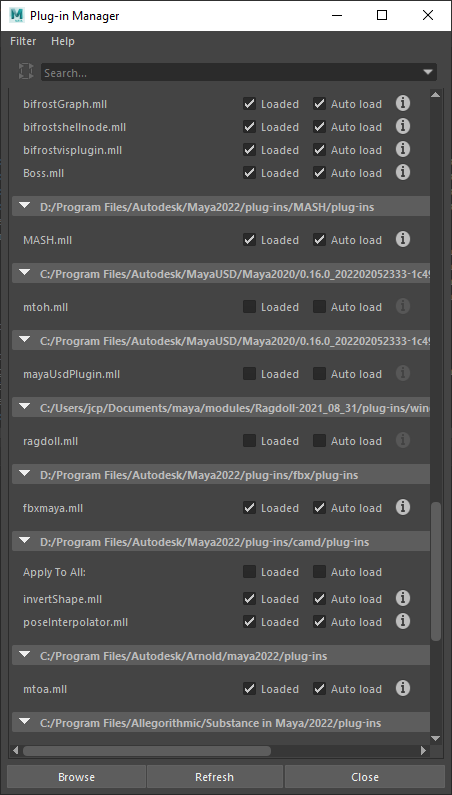Open the search history dropdown arrow
The image size is (452, 795).
coord(428,72)
